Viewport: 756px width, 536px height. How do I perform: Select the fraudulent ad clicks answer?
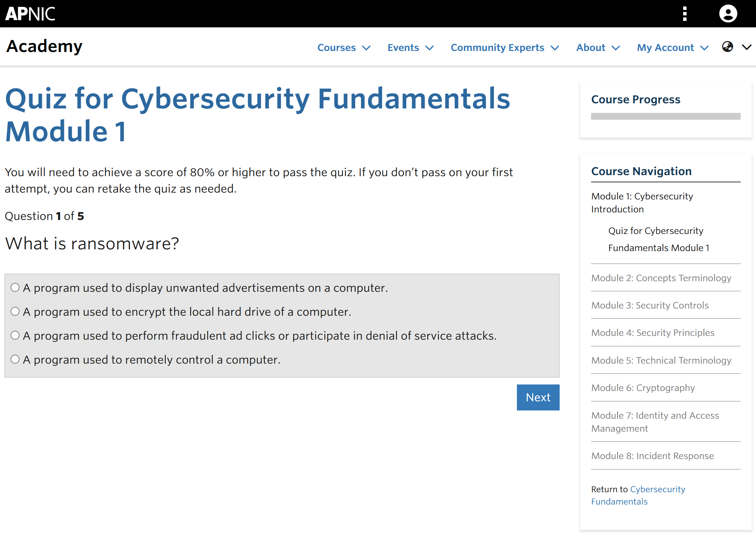pos(15,335)
